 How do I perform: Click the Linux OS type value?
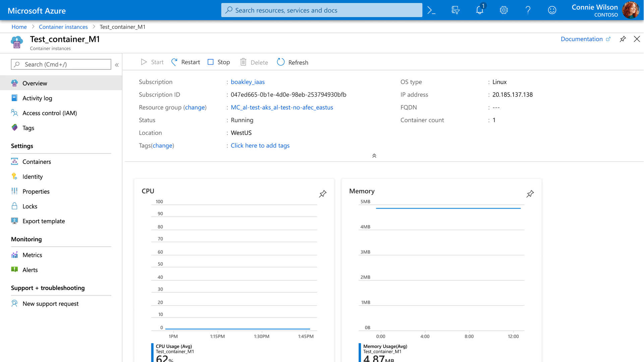tap(499, 82)
